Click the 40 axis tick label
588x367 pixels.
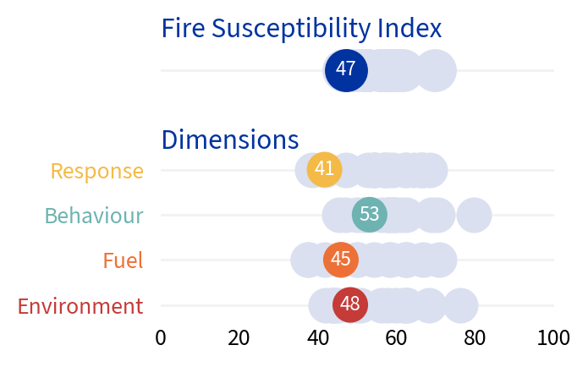click(x=318, y=338)
